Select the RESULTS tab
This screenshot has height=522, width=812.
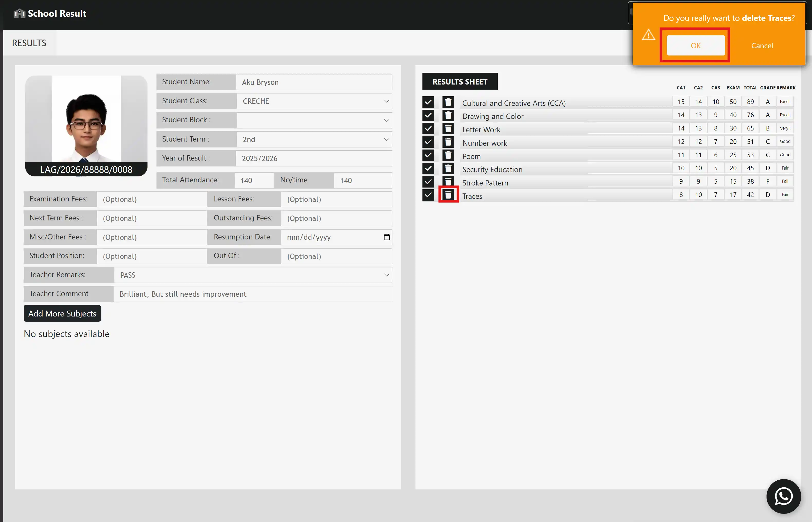29,43
